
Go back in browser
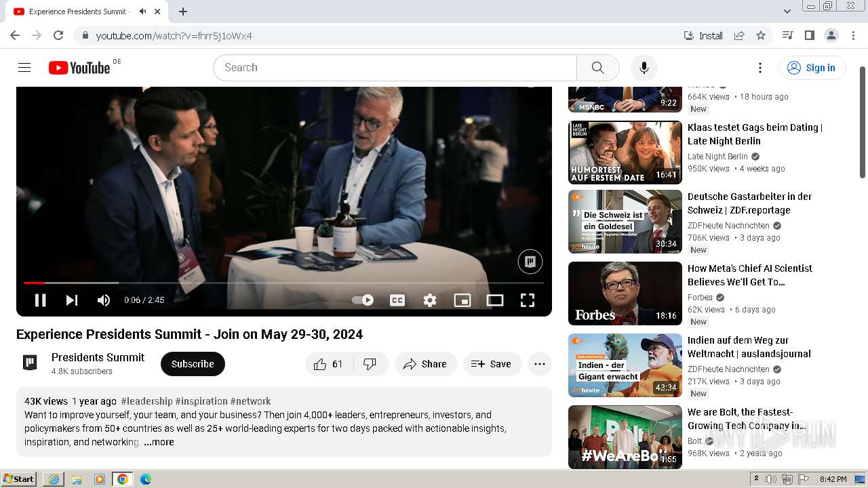tap(15, 35)
